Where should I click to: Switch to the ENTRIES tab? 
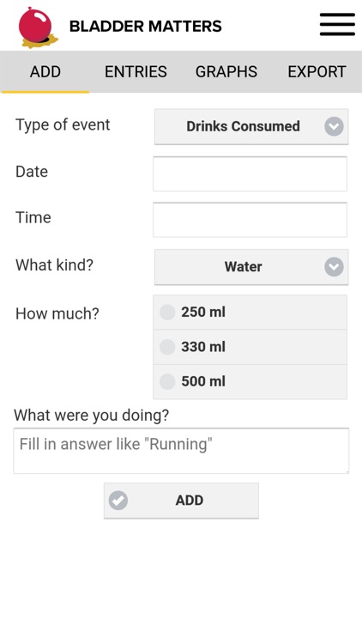click(x=136, y=72)
